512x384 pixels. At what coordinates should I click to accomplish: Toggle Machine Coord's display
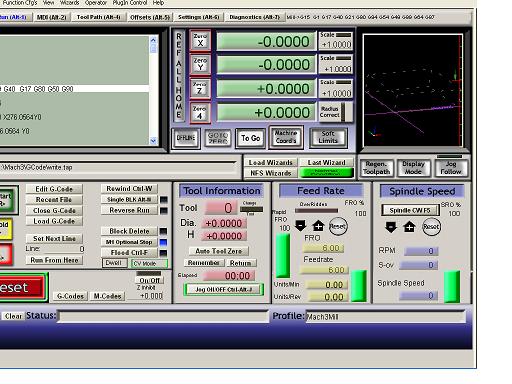(286, 137)
